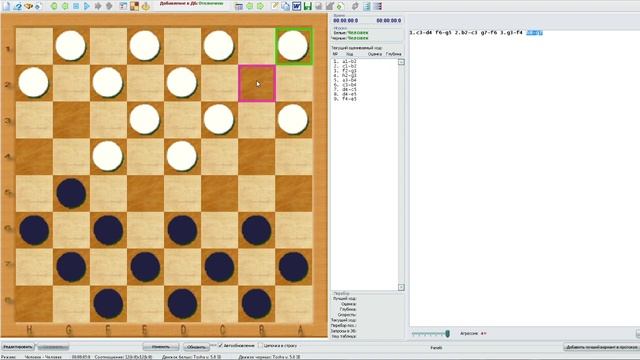640x360 pixels.
Task: Click the pink-highlighted B2 square
Action: (x=257, y=83)
